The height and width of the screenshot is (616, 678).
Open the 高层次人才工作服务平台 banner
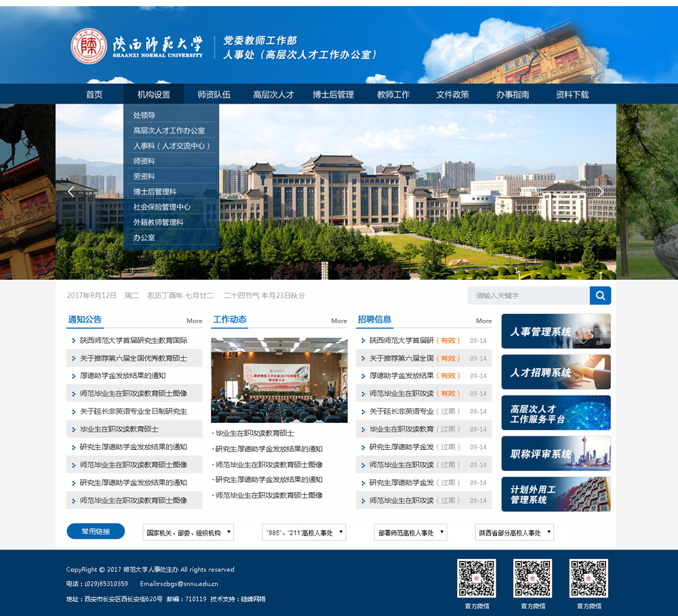pos(556,413)
